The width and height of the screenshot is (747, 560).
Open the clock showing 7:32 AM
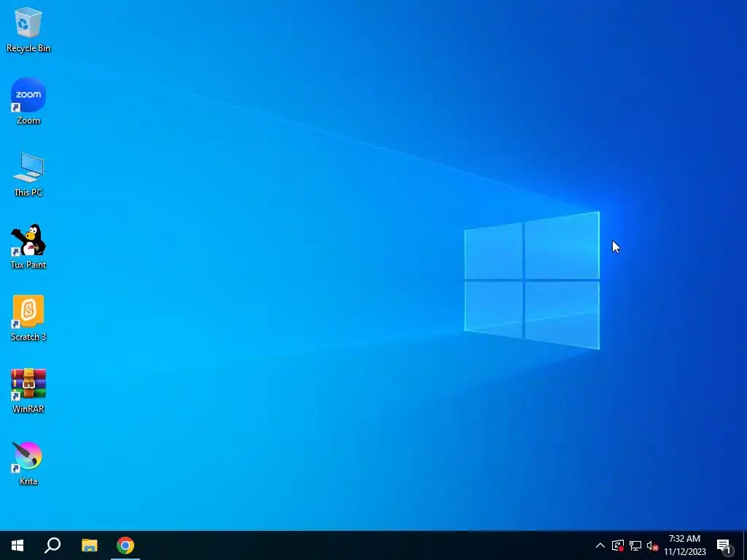684,545
